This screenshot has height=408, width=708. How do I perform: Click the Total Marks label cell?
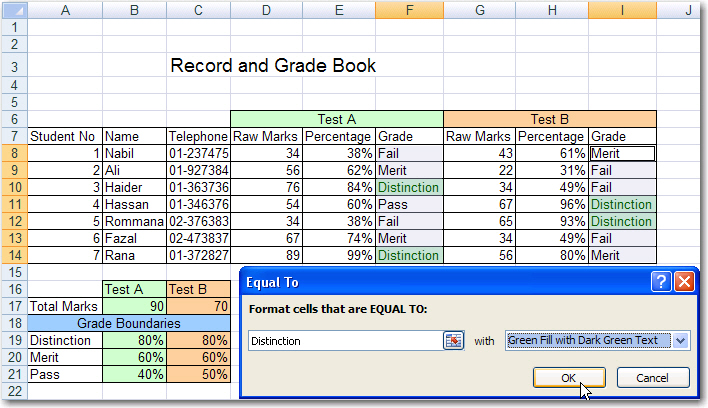pyautogui.click(x=65, y=306)
